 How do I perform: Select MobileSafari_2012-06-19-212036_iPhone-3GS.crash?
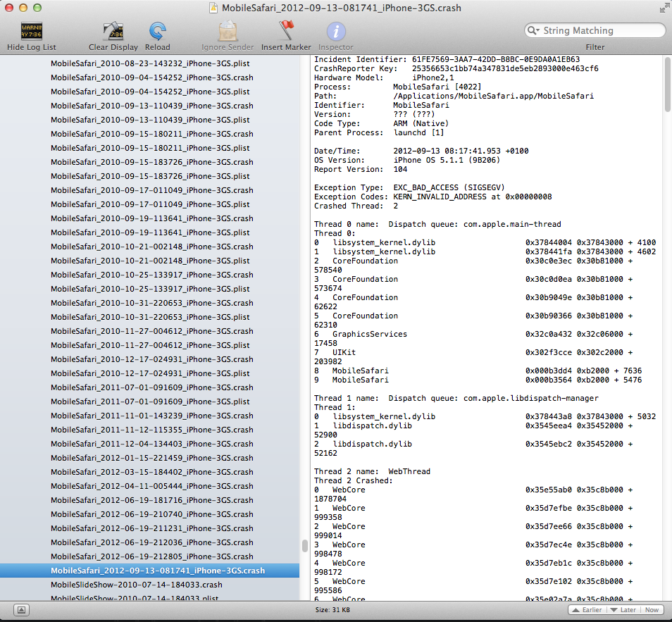(x=151, y=542)
